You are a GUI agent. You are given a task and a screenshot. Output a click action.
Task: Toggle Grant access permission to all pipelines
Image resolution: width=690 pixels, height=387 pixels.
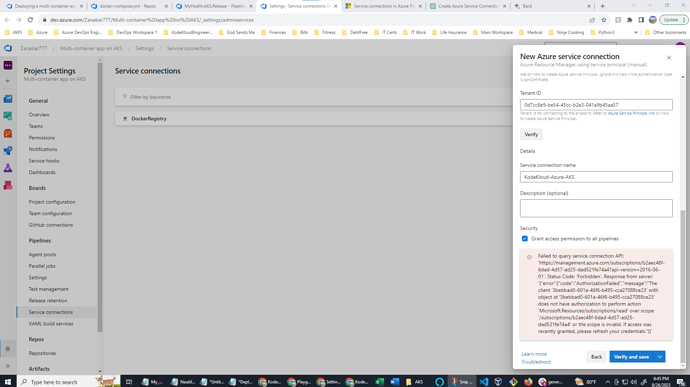[525, 239]
